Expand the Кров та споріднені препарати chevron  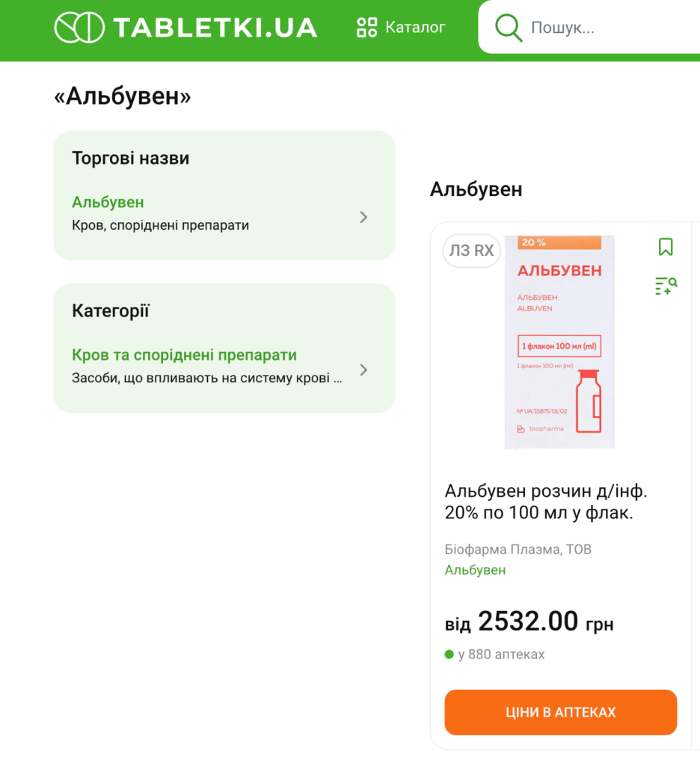(x=363, y=370)
